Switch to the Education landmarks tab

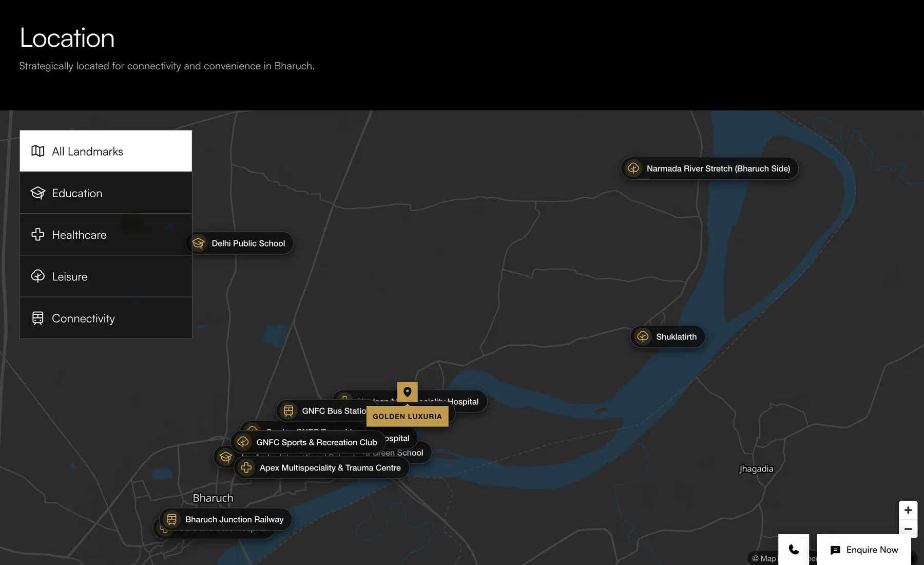coord(106,193)
